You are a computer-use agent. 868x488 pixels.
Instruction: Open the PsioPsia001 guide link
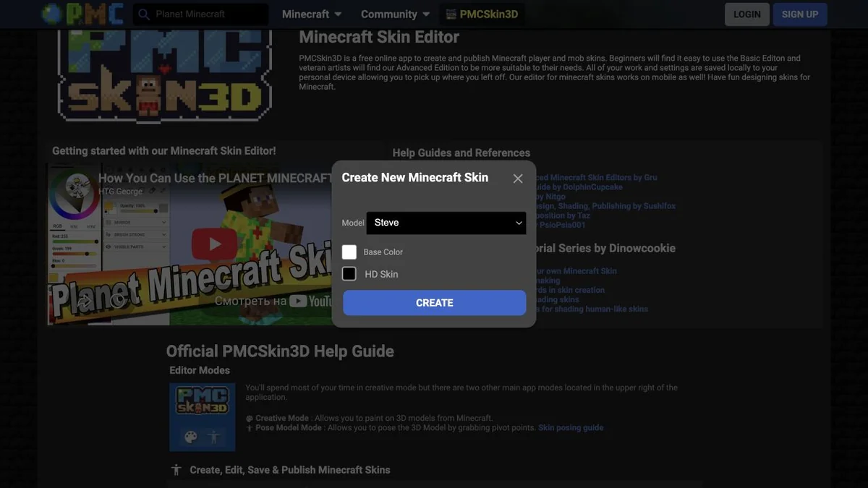click(561, 225)
